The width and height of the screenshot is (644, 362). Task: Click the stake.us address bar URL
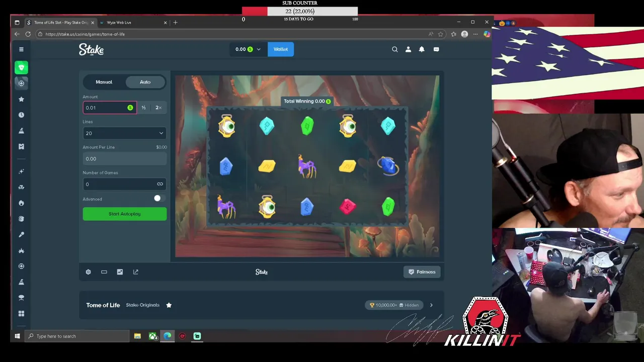pyautogui.click(x=85, y=34)
